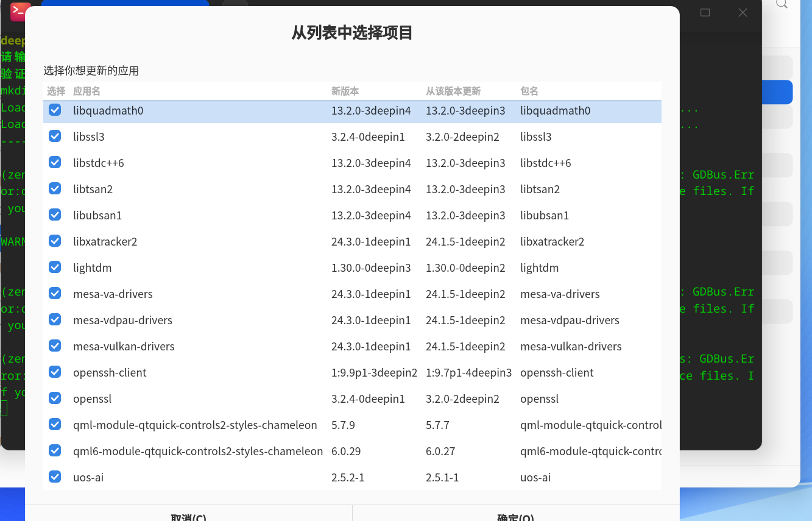The image size is (812, 521).
Task: Maximize the terminal window behind the dialog
Action: (705, 12)
